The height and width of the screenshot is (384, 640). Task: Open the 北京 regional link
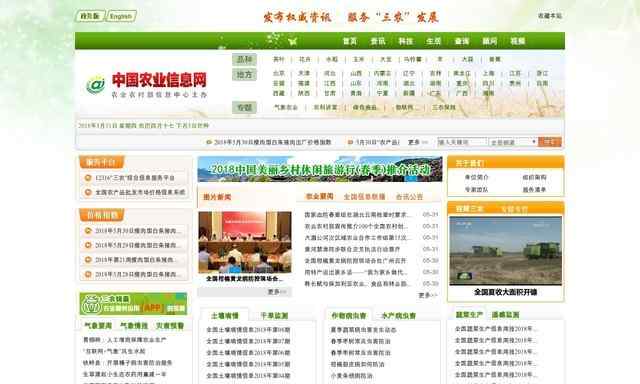point(279,73)
